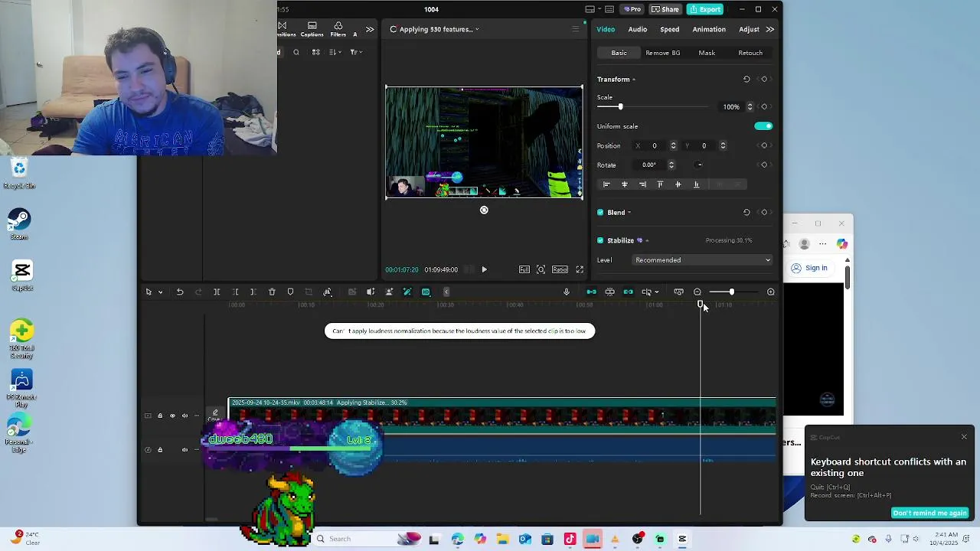The width and height of the screenshot is (980, 551).
Task: Add keyframe for Rotate
Action: coord(764,165)
